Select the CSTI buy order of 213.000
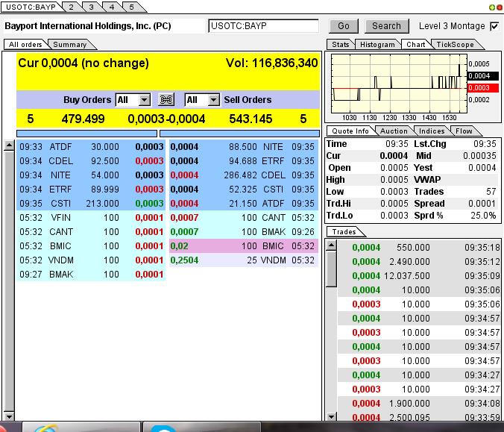This screenshot has height=432, width=504. [x=91, y=203]
